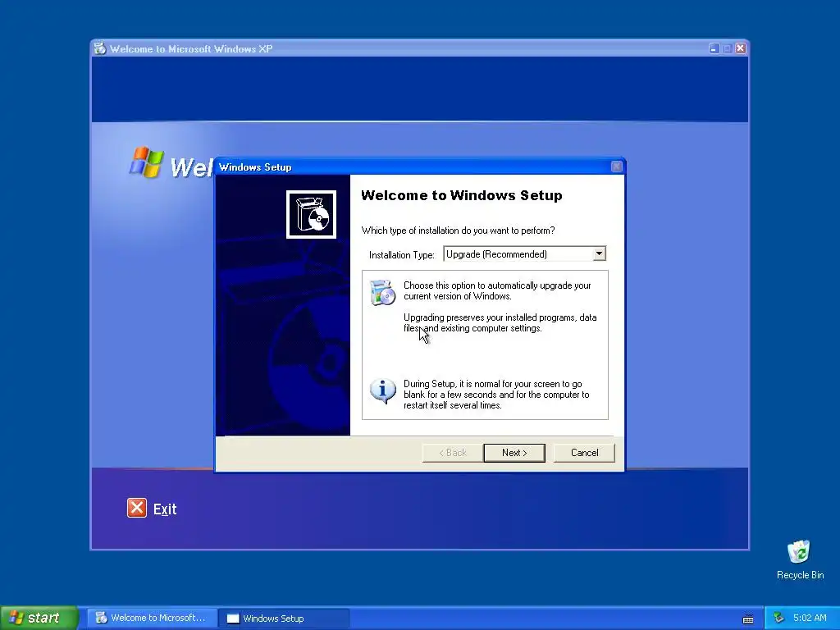Cancel the Windows Setup wizard

tap(584, 453)
